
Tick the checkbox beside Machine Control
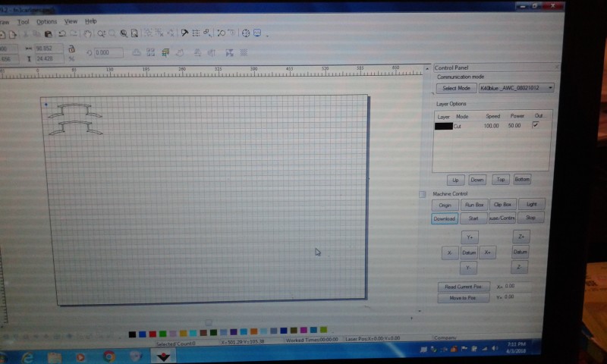point(423,194)
